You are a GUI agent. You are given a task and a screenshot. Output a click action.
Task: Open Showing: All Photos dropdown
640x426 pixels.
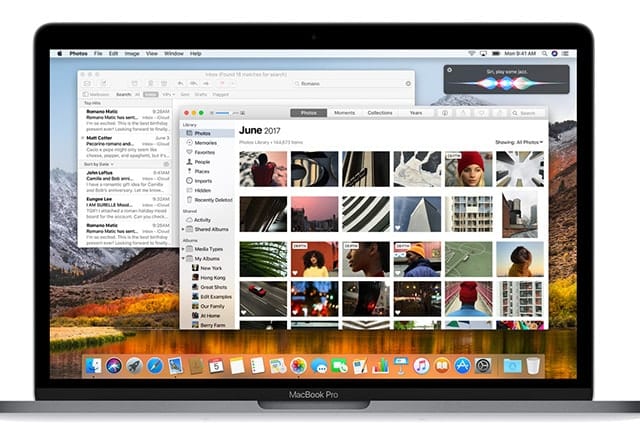coord(519,142)
